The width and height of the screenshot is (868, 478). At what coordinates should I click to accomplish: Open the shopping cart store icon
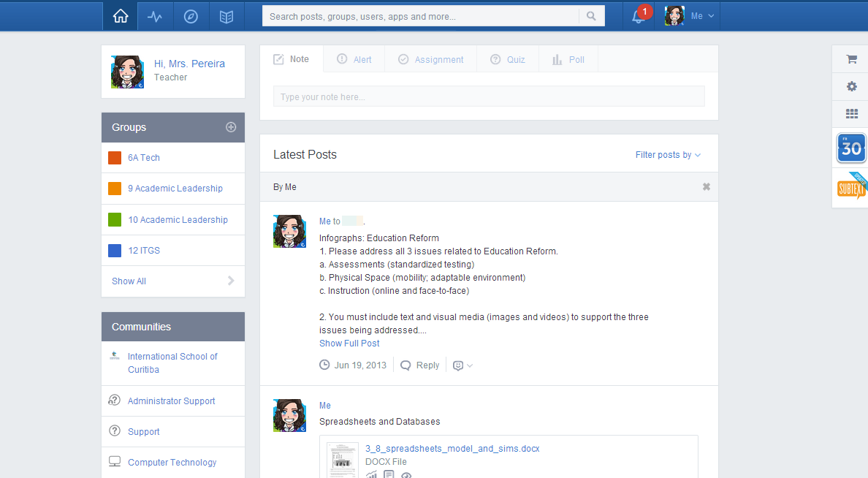[x=851, y=59]
